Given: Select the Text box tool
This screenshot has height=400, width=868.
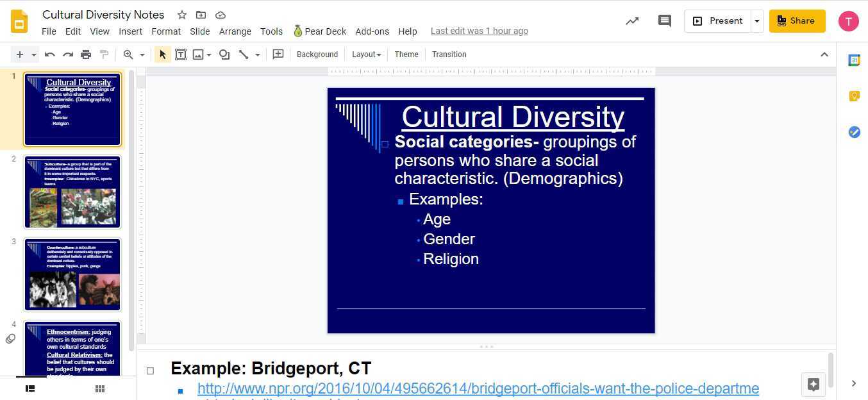Looking at the screenshot, I should 181,54.
